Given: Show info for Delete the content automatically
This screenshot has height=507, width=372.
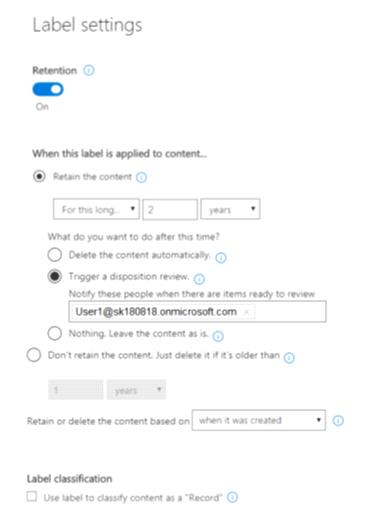Looking at the screenshot, I should 221,258.
